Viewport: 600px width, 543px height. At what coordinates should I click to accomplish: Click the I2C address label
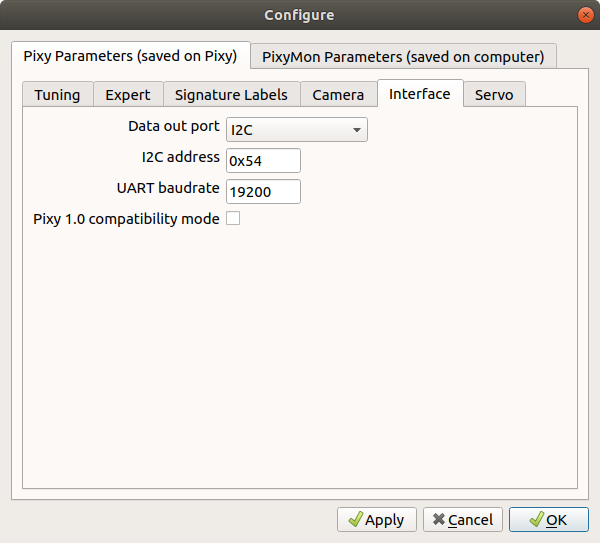point(181,157)
